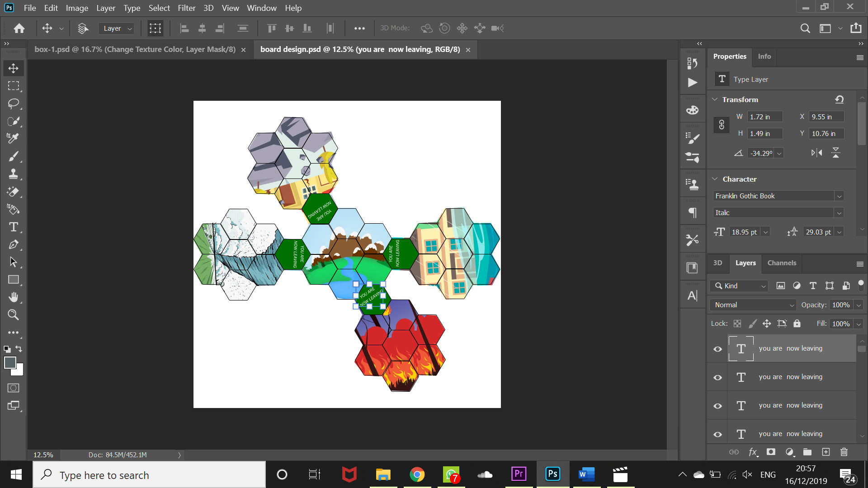Click the add layer mask icon

tap(771, 452)
